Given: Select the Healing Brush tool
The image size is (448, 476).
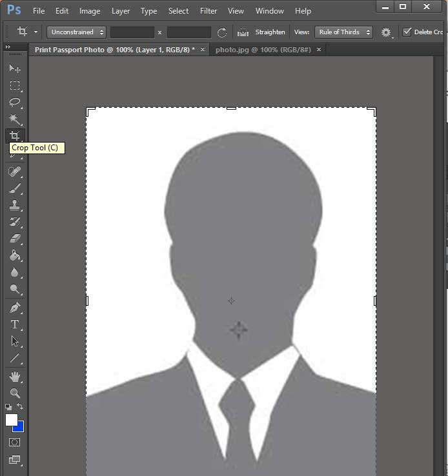Looking at the screenshot, I should pos(15,172).
